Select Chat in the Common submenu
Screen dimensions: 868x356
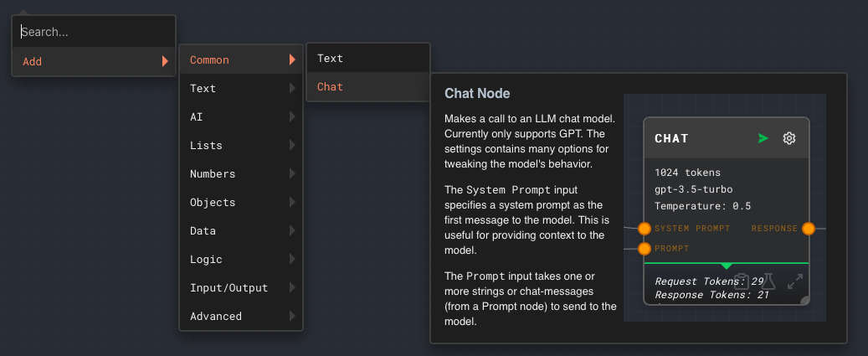pyautogui.click(x=368, y=87)
